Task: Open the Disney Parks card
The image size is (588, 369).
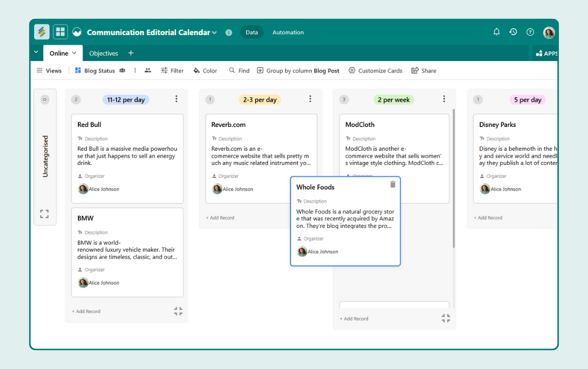Action: [x=515, y=159]
